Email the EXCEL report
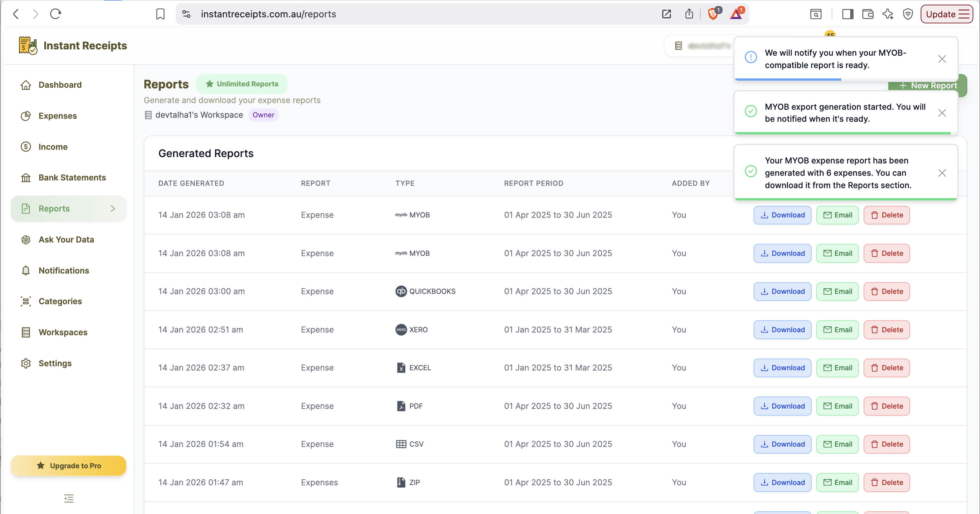The height and width of the screenshot is (514, 980). pos(837,368)
